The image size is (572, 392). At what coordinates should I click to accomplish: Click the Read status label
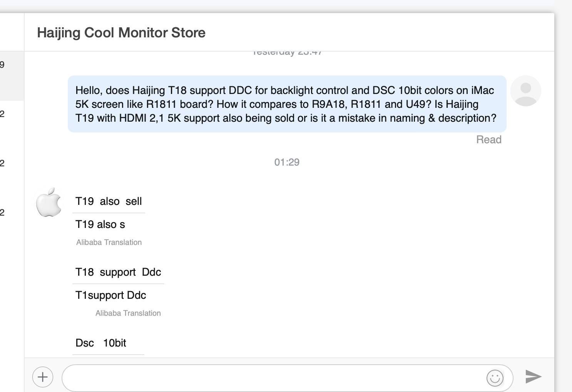489,139
